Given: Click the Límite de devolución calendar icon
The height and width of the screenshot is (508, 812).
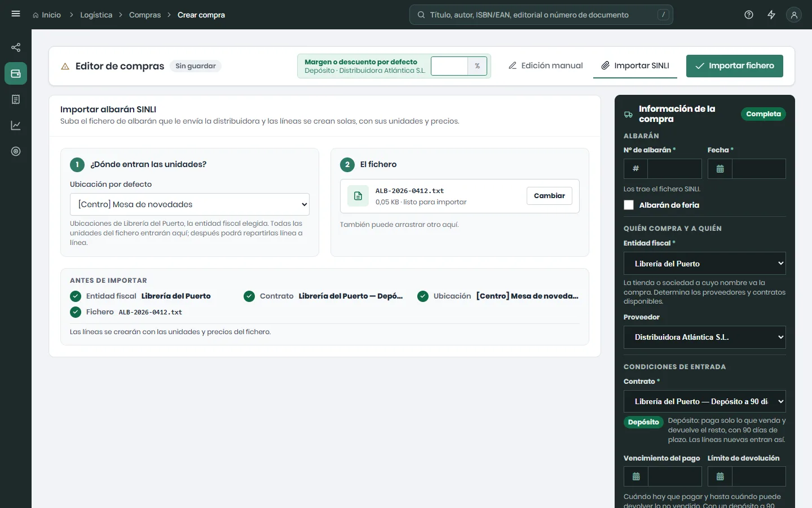Looking at the screenshot, I should (720, 476).
